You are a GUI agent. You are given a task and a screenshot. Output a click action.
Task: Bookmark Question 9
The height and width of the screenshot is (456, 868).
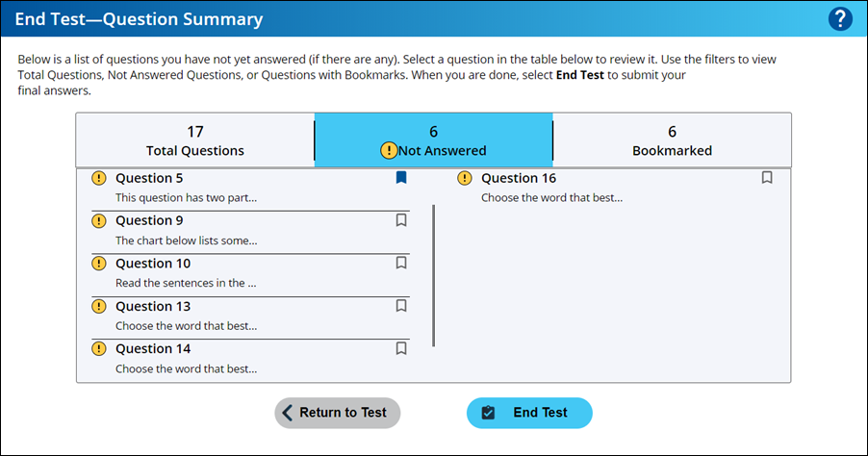pyautogui.click(x=401, y=219)
